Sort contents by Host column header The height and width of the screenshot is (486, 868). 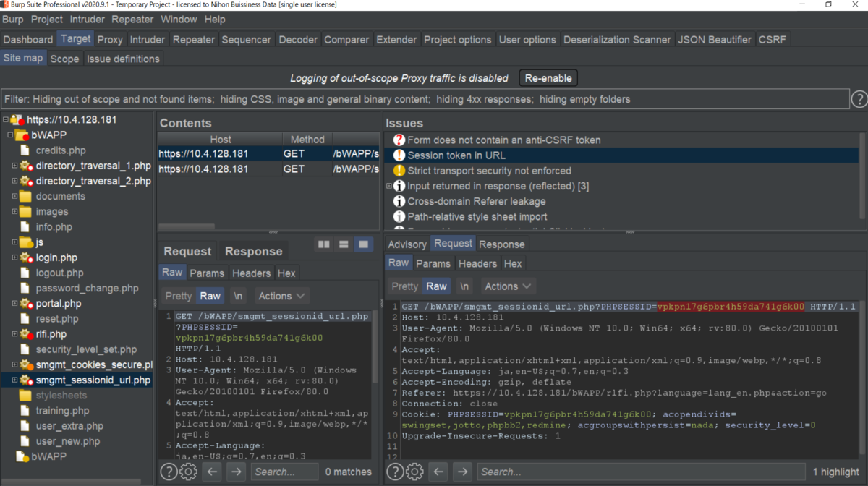pos(221,139)
